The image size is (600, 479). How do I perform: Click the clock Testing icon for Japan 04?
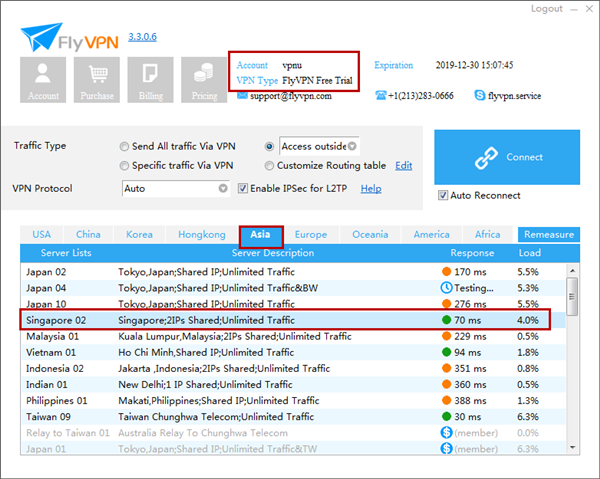(446, 288)
